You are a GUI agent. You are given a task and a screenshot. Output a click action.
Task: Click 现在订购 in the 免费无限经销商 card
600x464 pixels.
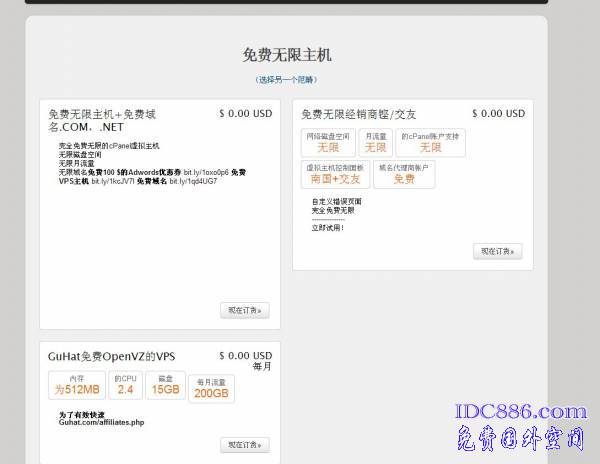click(x=497, y=252)
